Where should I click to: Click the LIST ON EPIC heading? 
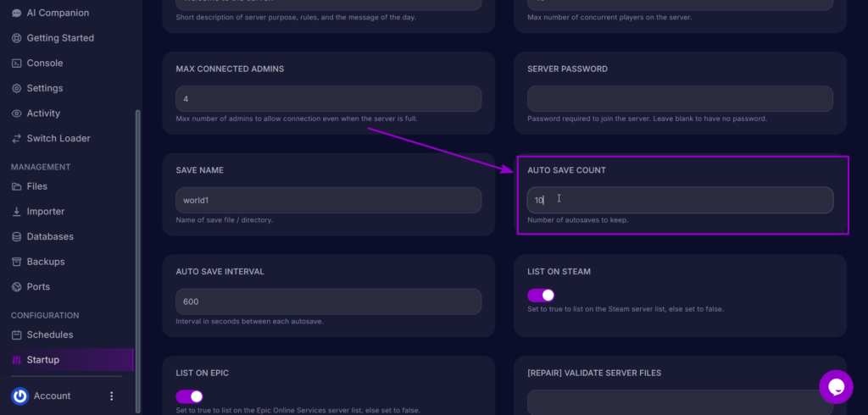(x=202, y=373)
